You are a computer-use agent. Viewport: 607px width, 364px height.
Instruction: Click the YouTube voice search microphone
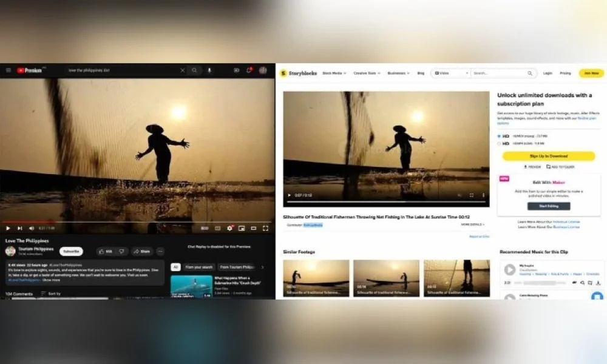209,70
